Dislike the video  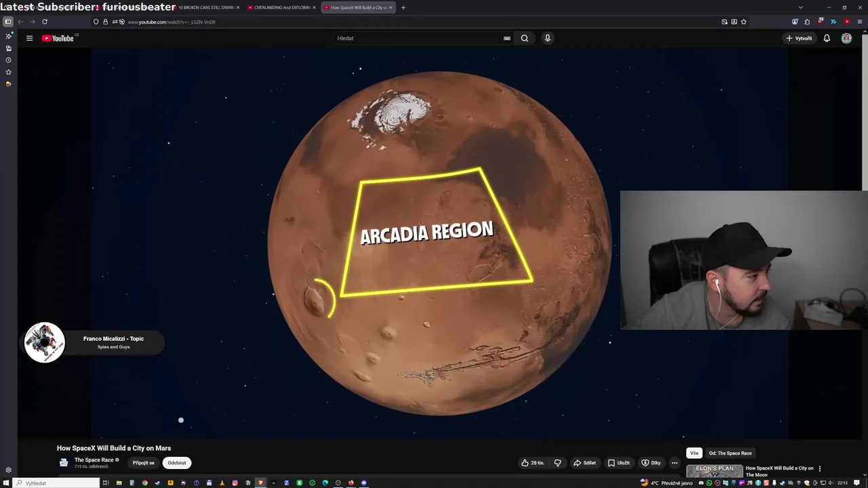coord(557,463)
